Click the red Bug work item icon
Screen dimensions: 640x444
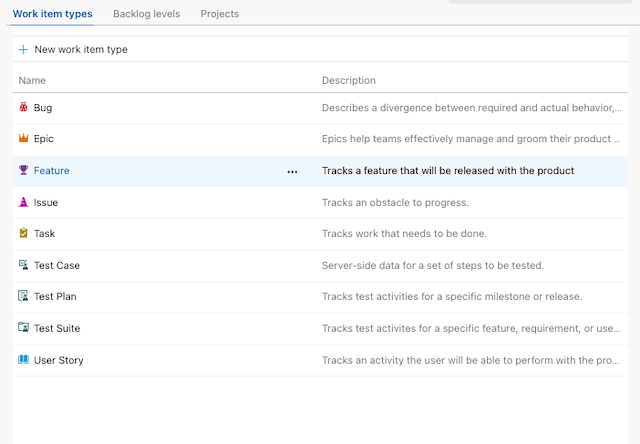pyautogui.click(x=24, y=107)
